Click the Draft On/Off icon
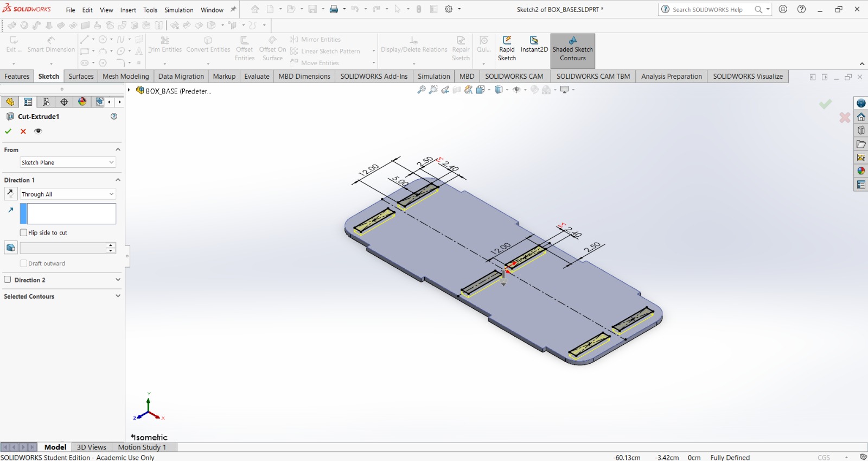Image resolution: width=868 pixels, height=461 pixels. pyautogui.click(x=10, y=248)
